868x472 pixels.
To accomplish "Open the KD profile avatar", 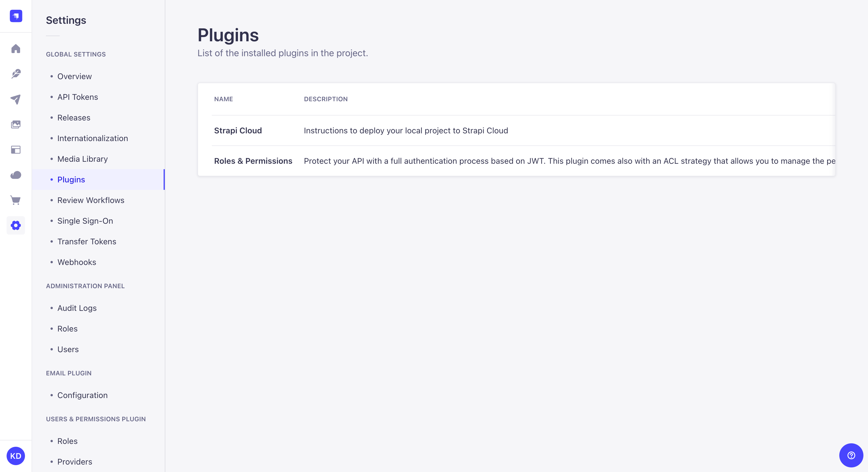I will coord(15,456).
